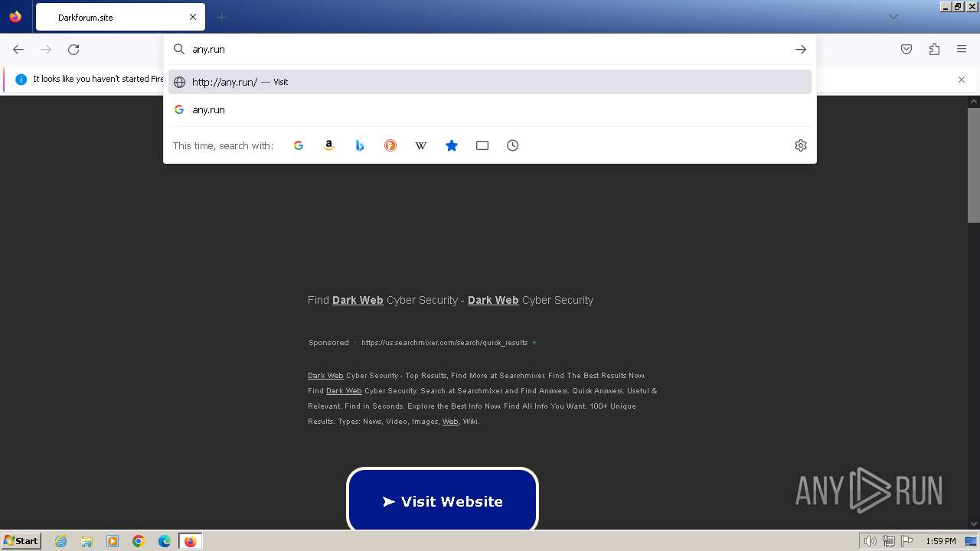Click the 'Sponsored' label text
This screenshot has width=980, height=551.
(328, 343)
